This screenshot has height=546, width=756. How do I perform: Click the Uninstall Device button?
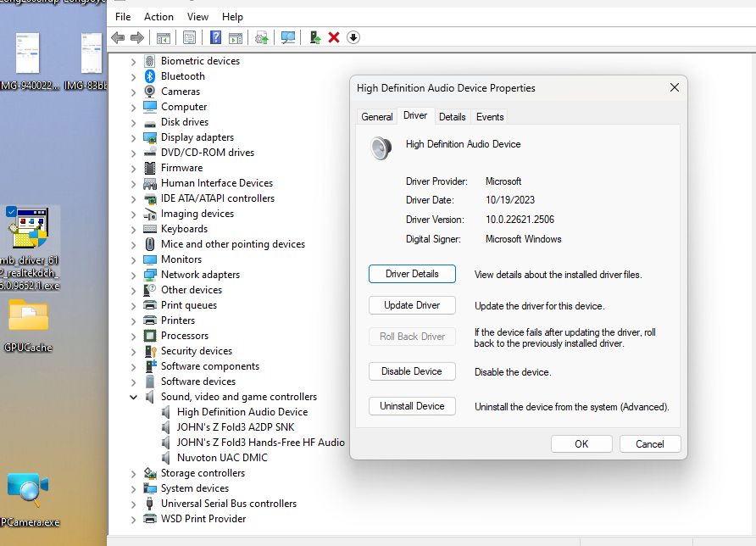(412, 406)
